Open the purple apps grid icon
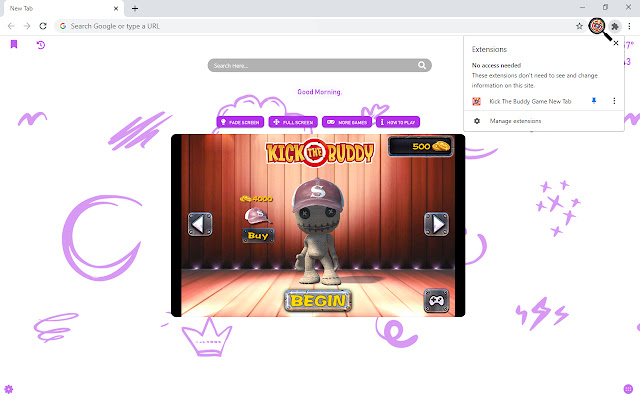 (x=628, y=389)
